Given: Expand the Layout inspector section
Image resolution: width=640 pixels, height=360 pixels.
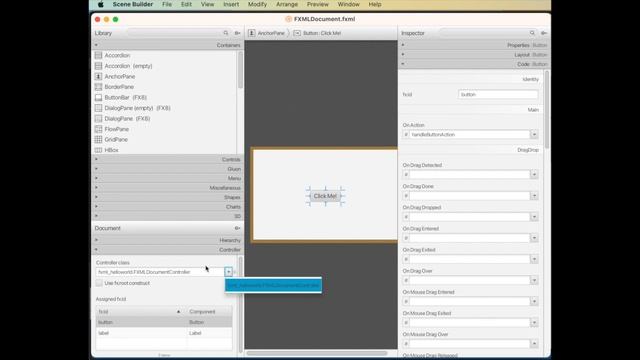Looking at the screenshot, I should click(474, 54).
